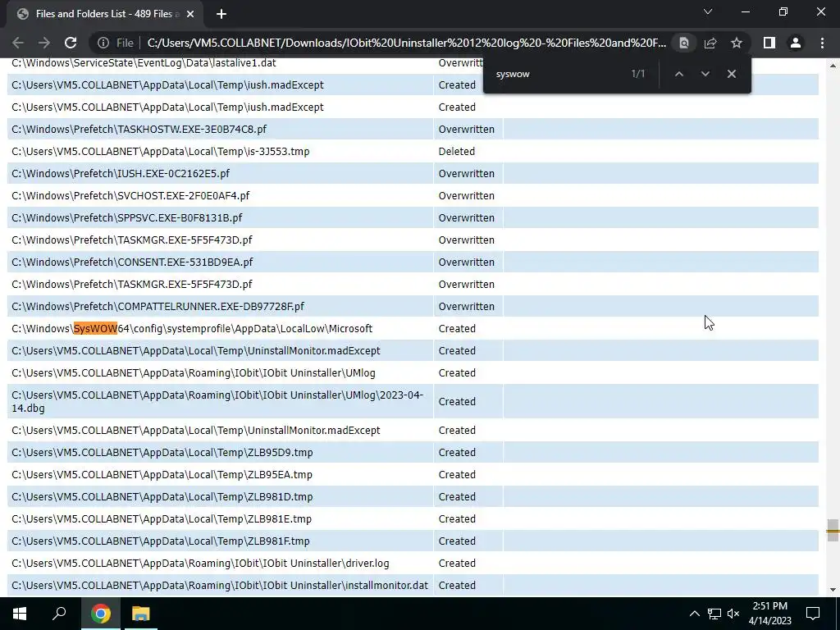Open the network status tray icon

pos(714,614)
